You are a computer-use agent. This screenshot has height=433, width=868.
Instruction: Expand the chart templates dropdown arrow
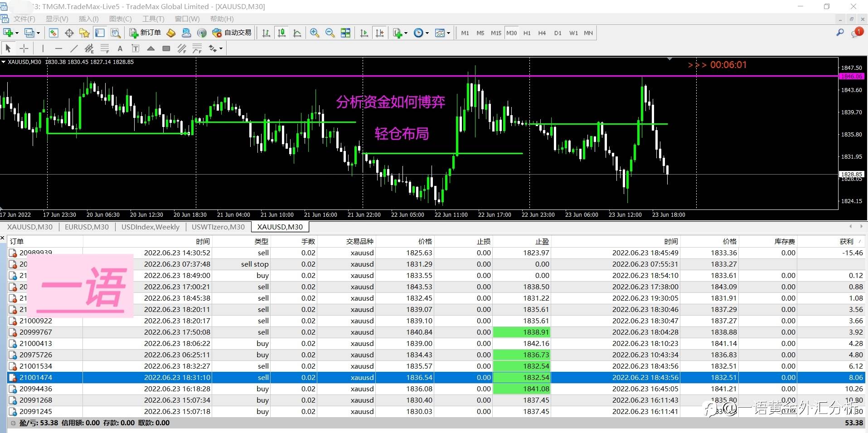pyautogui.click(x=448, y=33)
